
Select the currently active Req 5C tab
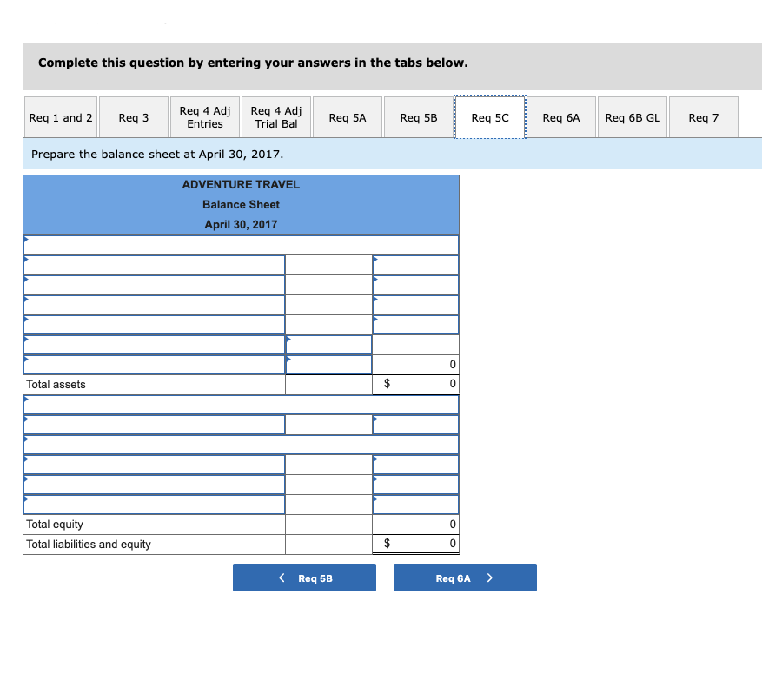point(490,116)
